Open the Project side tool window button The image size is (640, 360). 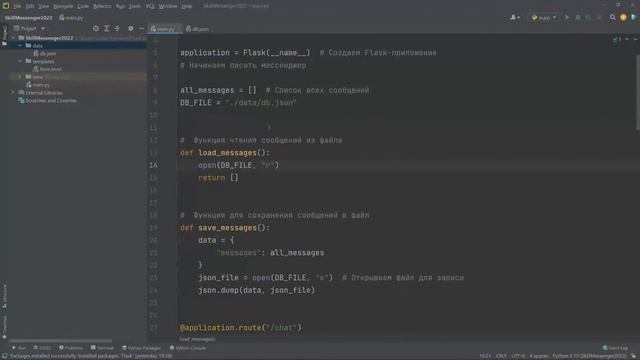click(x=4, y=36)
